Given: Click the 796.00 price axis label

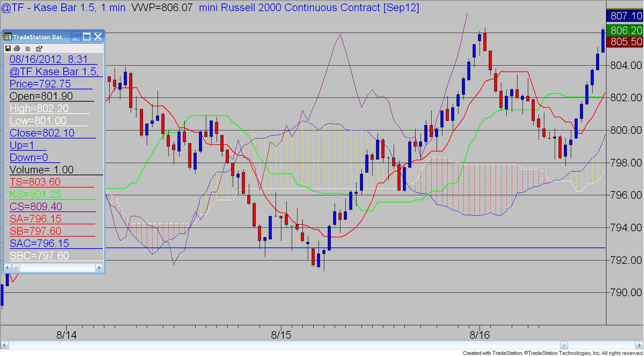Looking at the screenshot, I should pos(626,195).
